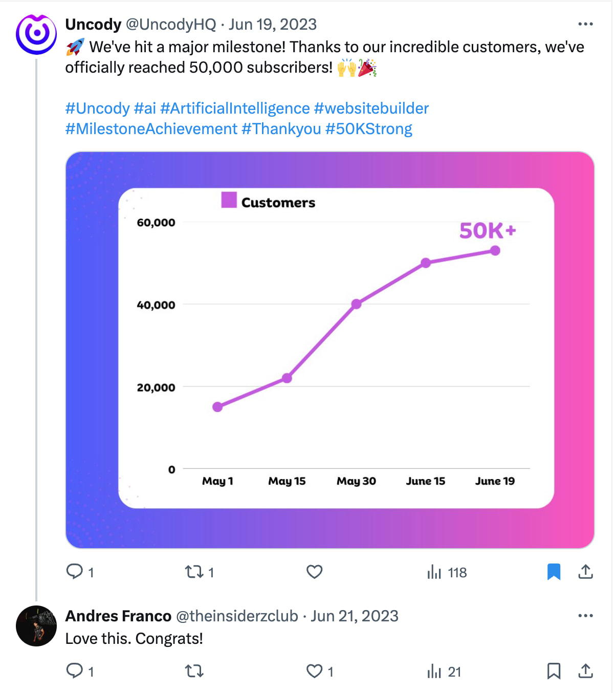Expand the Customers growth chart image
The width and height of the screenshot is (616, 693).
click(x=330, y=350)
